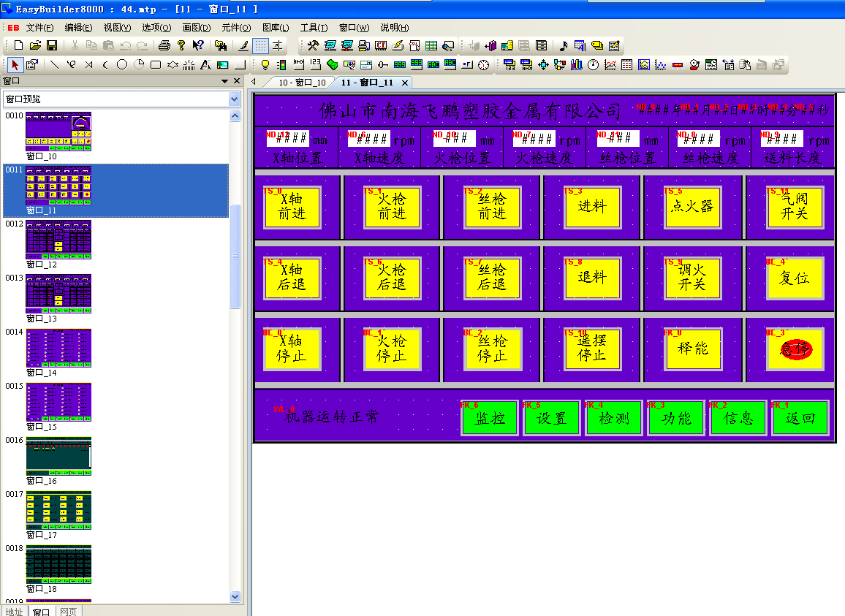This screenshot has width=845, height=616.
Task: Open the sound library music note icon
Action: 563,45
